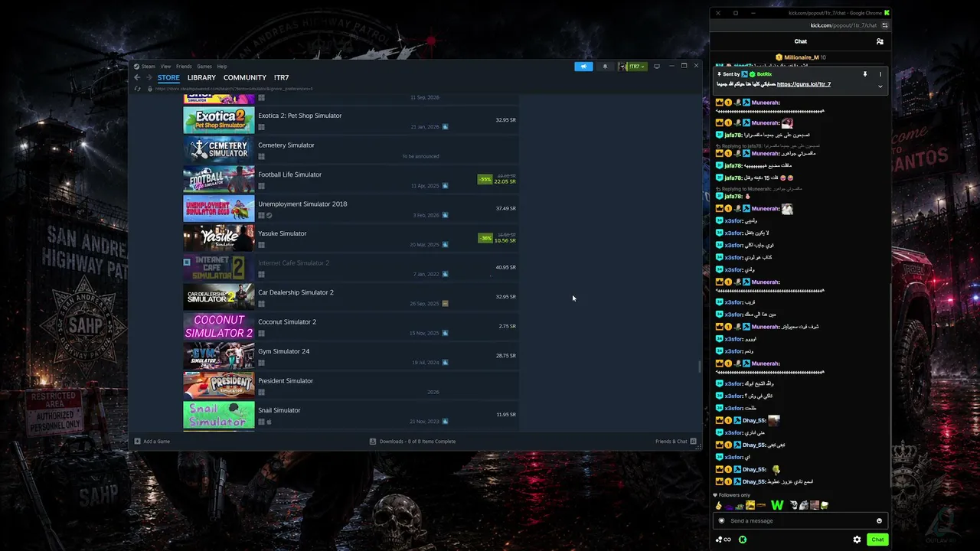Open the pinned message options menu
This screenshot has width=980, height=551.
(x=880, y=74)
